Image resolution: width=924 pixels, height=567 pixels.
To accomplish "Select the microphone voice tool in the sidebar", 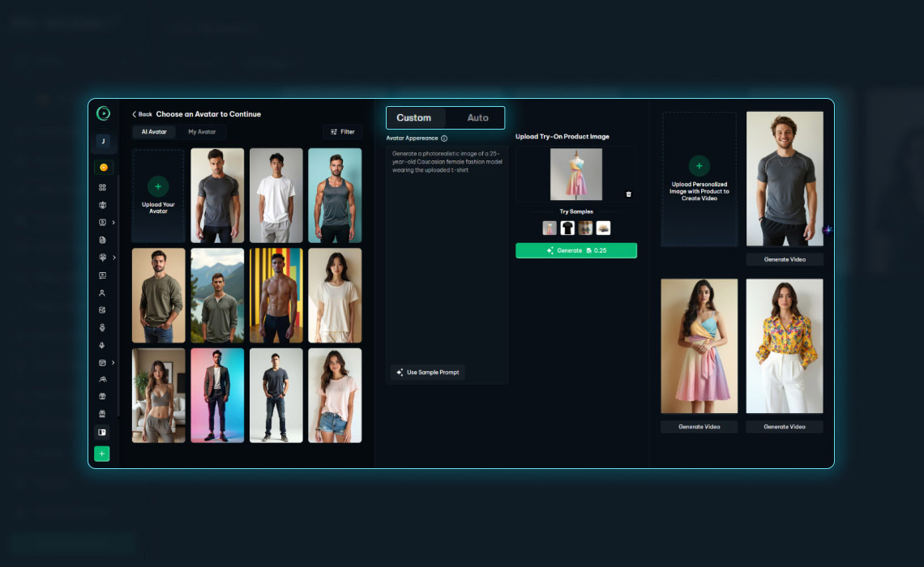I will [101, 345].
